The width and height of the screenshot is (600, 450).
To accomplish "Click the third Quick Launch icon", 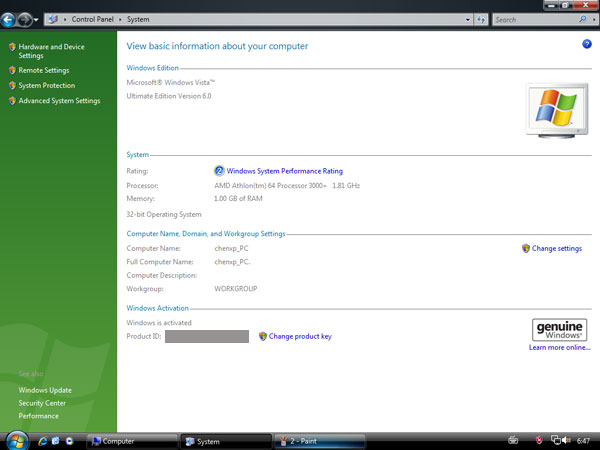I will tap(69, 441).
